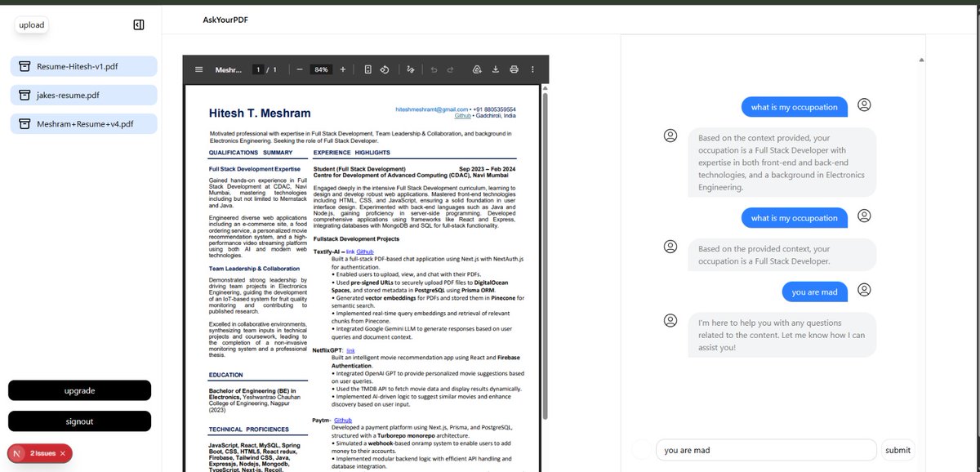Download the PDF file
This screenshot has width=980, height=472.
pos(495,69)
